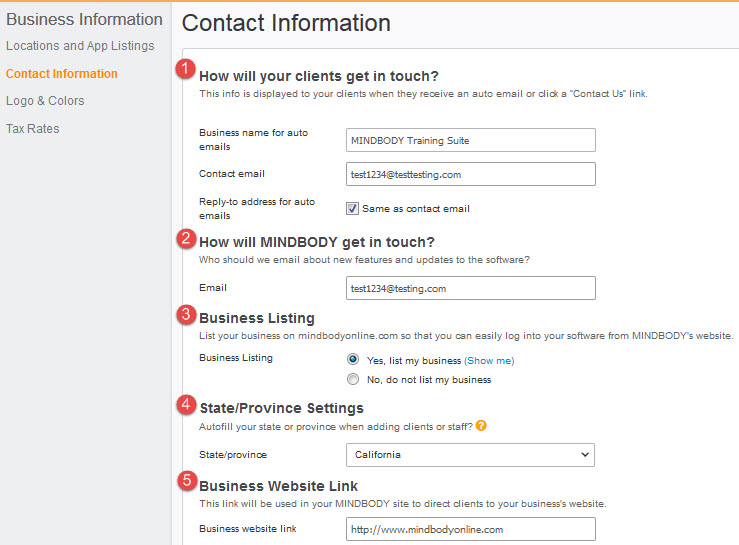
Task: Open the Show me link
Action: tap(489, 361)
